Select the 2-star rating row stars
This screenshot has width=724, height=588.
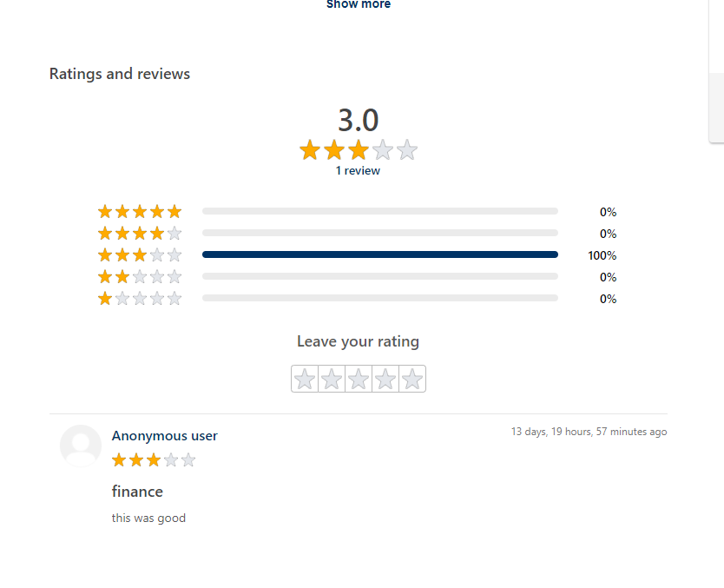click(140, 277)
